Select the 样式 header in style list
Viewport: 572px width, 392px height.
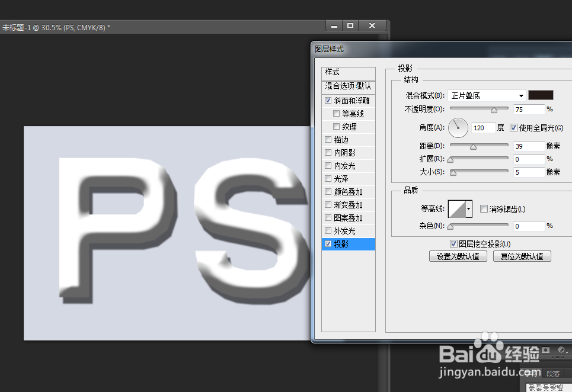tap(349, 72)
